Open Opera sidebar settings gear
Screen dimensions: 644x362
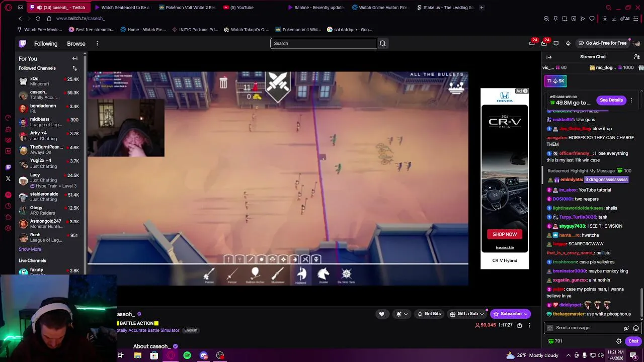[8, 228]
